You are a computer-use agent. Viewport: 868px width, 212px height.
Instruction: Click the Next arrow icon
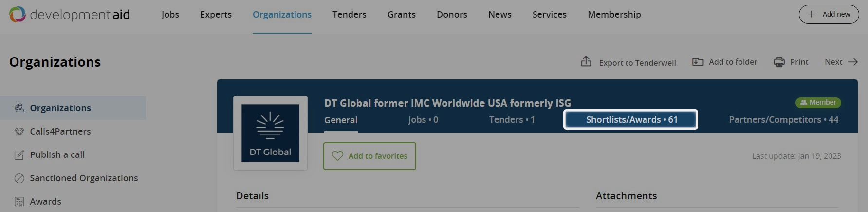tap(852, 62)
